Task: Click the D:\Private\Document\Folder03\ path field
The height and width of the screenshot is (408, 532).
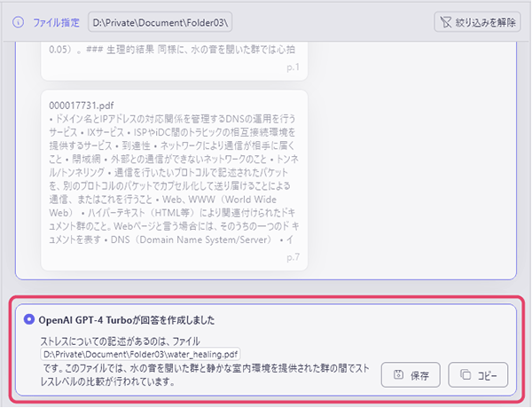Action: click(160, 22)
